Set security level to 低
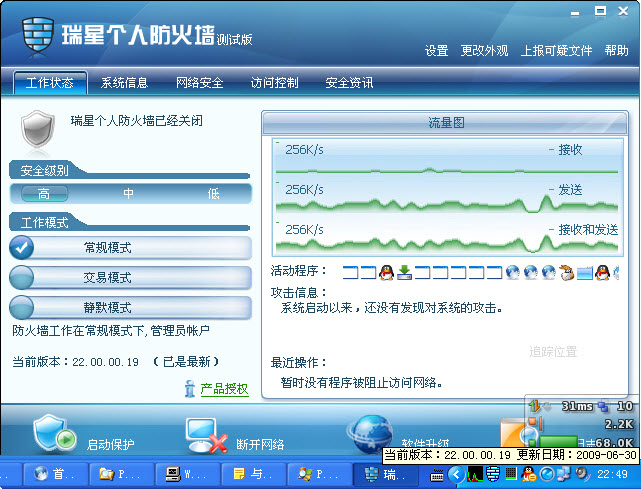Image resolution: width=641 pixels, height=489 pixels. point(213,193)
